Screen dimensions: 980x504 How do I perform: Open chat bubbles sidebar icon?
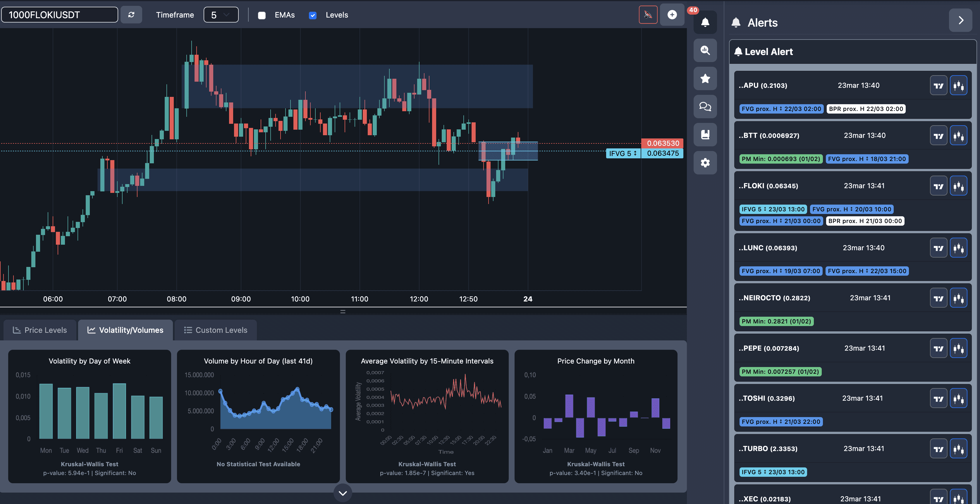pos(705,107)
